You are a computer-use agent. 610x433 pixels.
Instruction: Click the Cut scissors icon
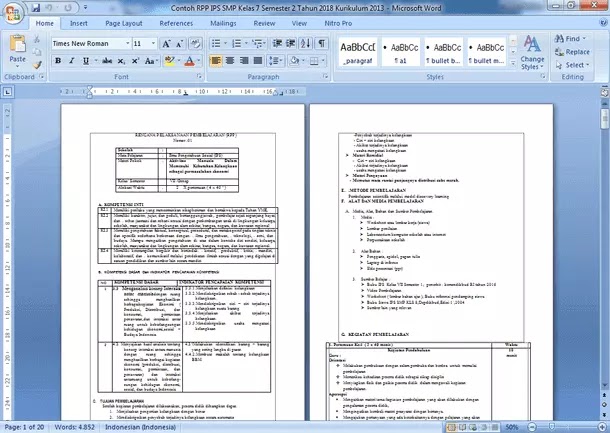pos(37,39)
